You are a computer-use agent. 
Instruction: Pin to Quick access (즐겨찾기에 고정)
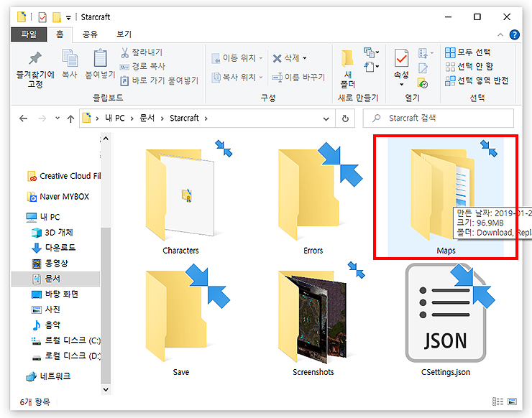(35, 70)
